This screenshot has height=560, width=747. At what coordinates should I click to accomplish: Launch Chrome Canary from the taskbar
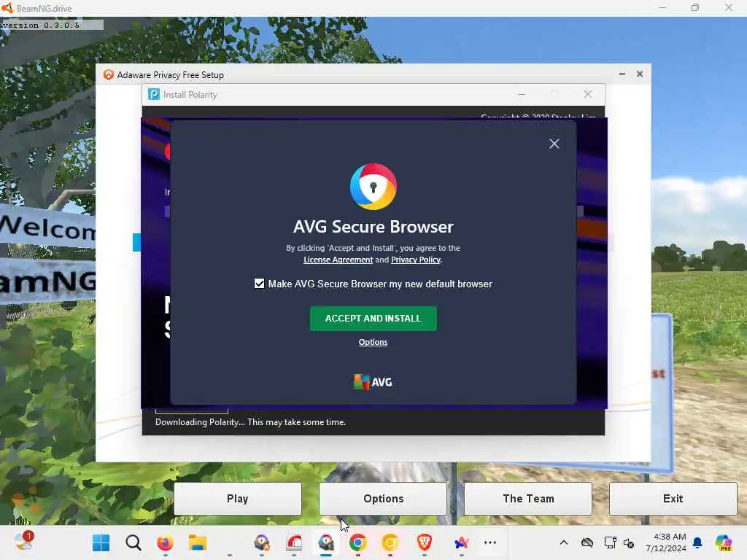[x=390, y=542]
